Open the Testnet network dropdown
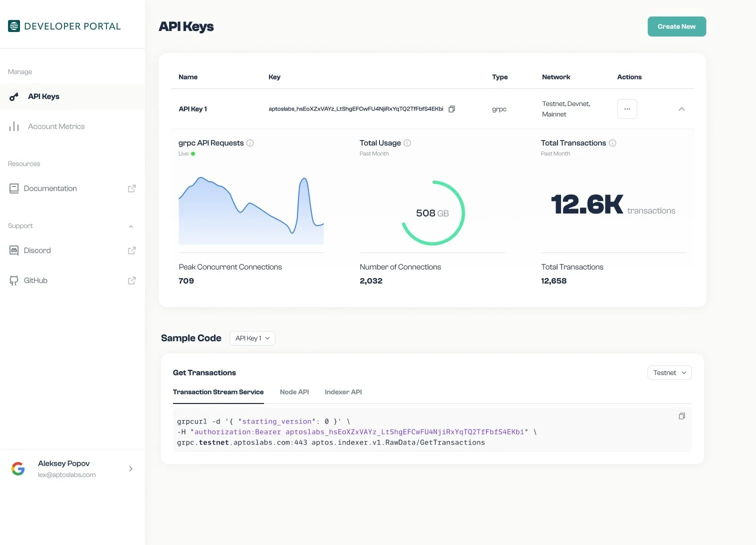This screenshot has height=545, width=756. click(669, 373)
